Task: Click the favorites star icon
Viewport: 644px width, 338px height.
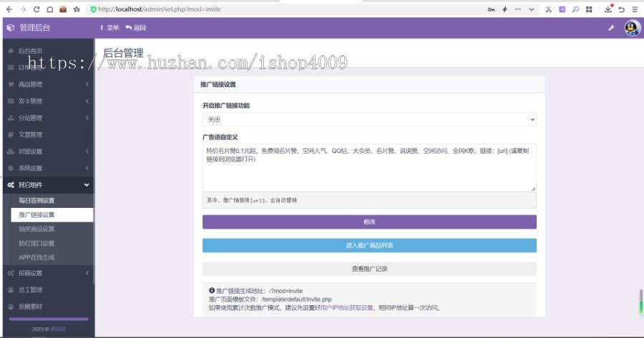Action: click(77, 9)
